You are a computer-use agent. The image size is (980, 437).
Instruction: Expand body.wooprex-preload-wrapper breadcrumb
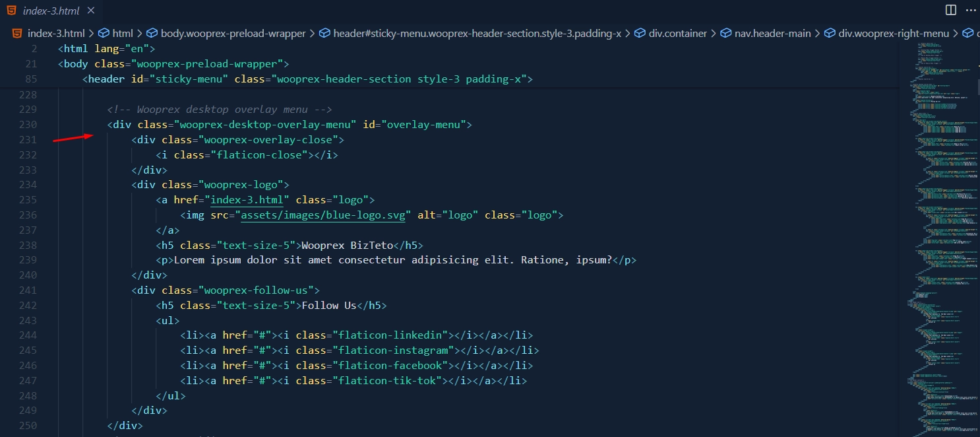[x=233, y=33]
